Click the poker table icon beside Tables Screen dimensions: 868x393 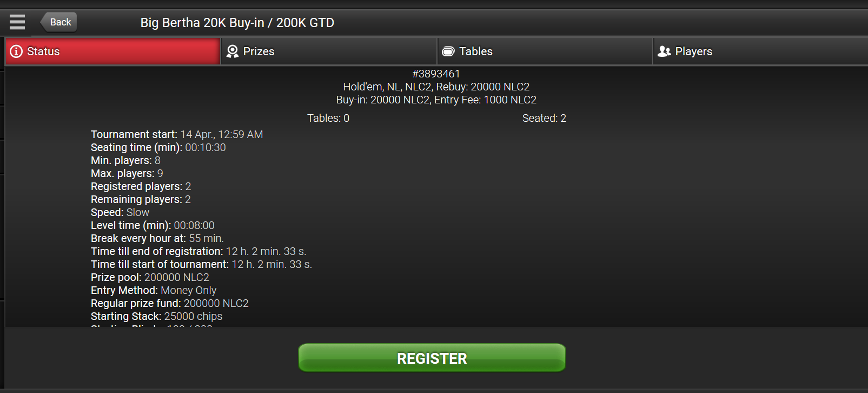(x=448, y=51)
